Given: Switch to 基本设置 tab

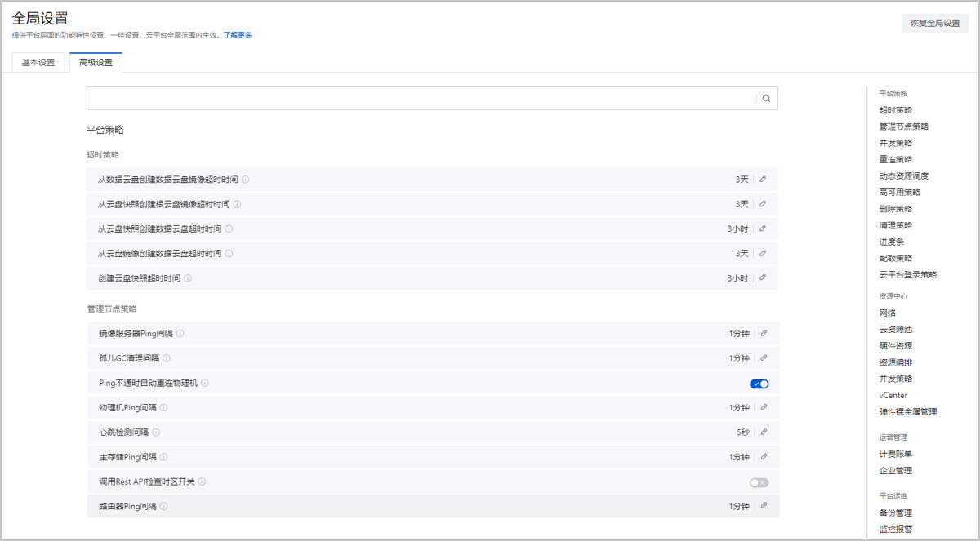Looking at the screenshot, I should tap(38, 63).
